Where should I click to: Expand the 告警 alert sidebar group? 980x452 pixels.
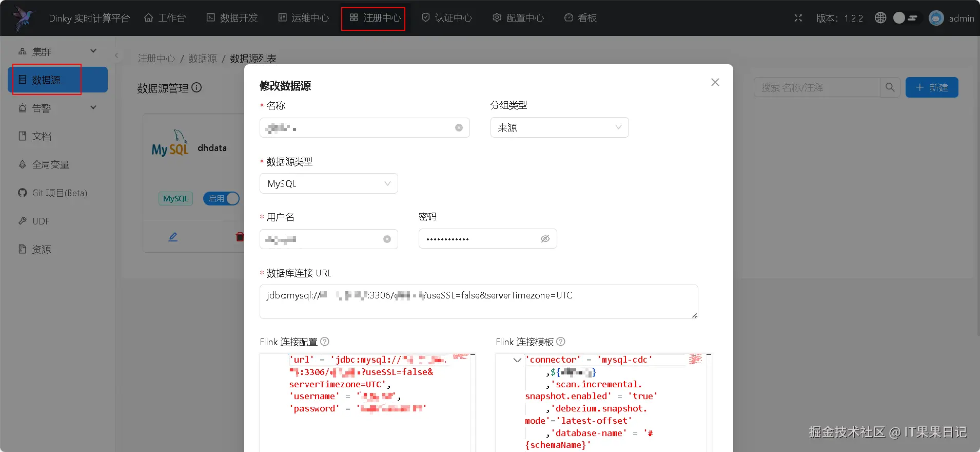point(57,108)
